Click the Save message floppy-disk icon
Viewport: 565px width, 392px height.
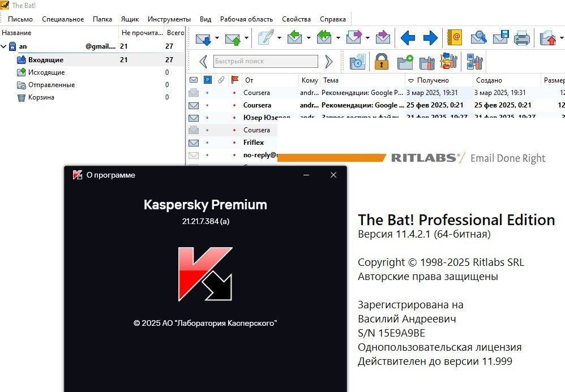[501, 37]
